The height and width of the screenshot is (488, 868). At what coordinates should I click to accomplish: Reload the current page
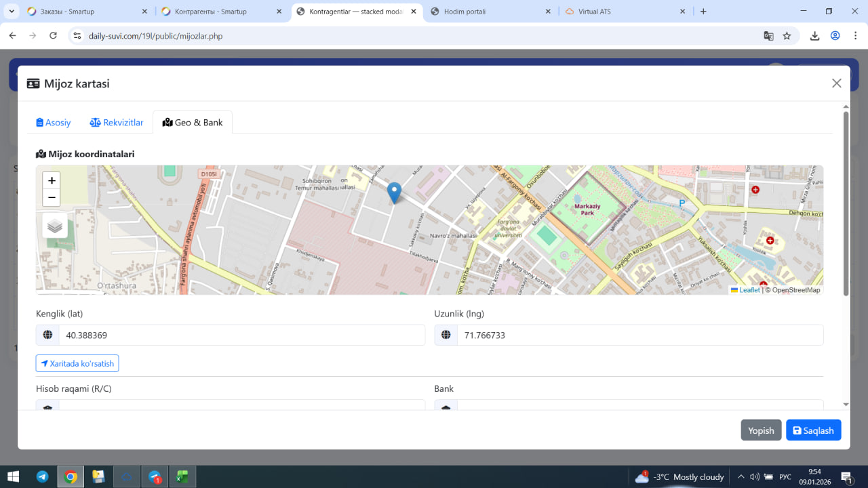53,36
